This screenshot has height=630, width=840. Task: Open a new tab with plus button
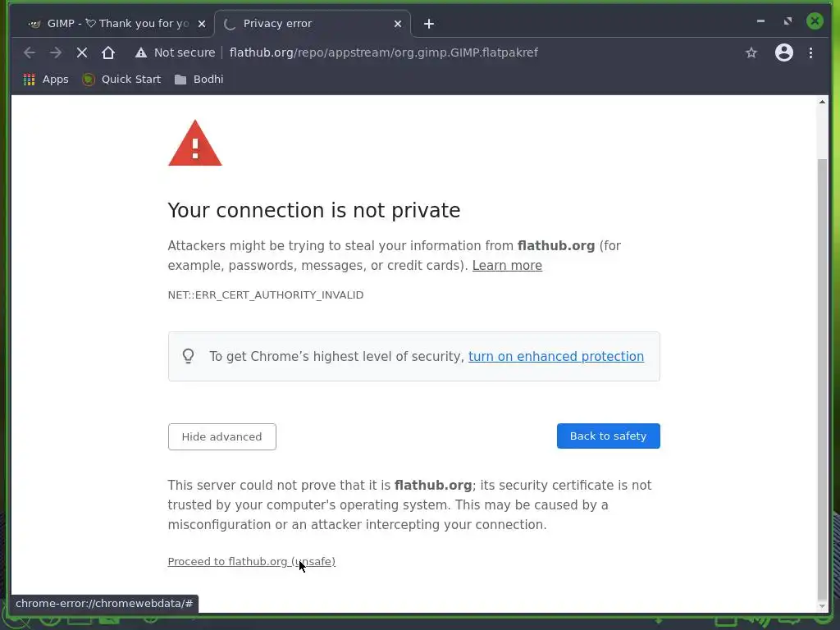click(x=429, y=24)
